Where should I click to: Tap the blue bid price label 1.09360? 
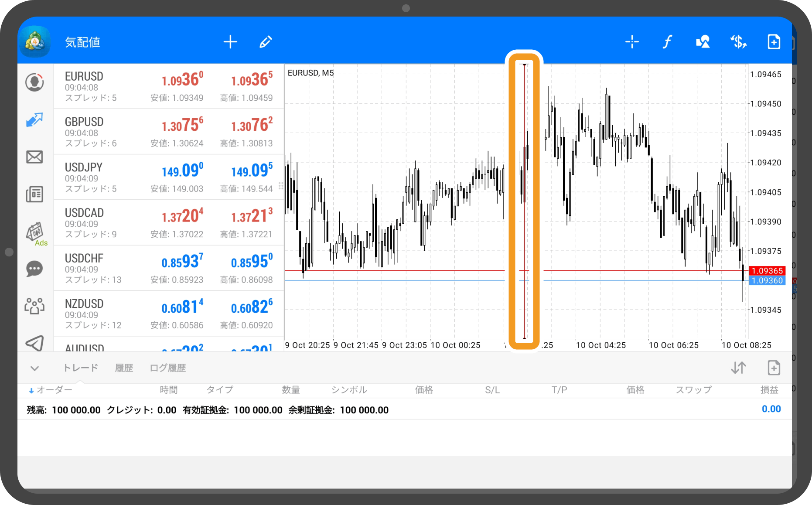[767, 280]
